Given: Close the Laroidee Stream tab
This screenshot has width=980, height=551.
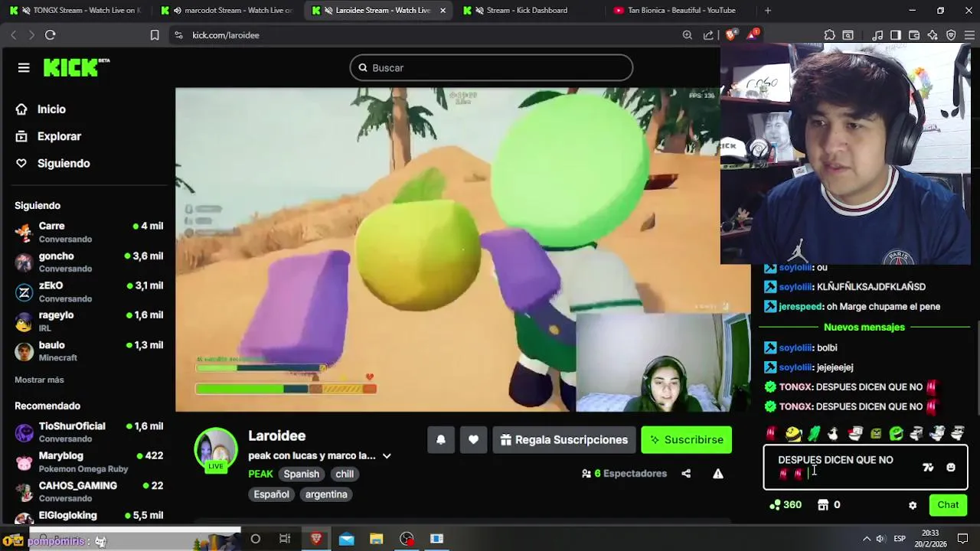Looking at the screenshot, I should (x=443, y=11).
